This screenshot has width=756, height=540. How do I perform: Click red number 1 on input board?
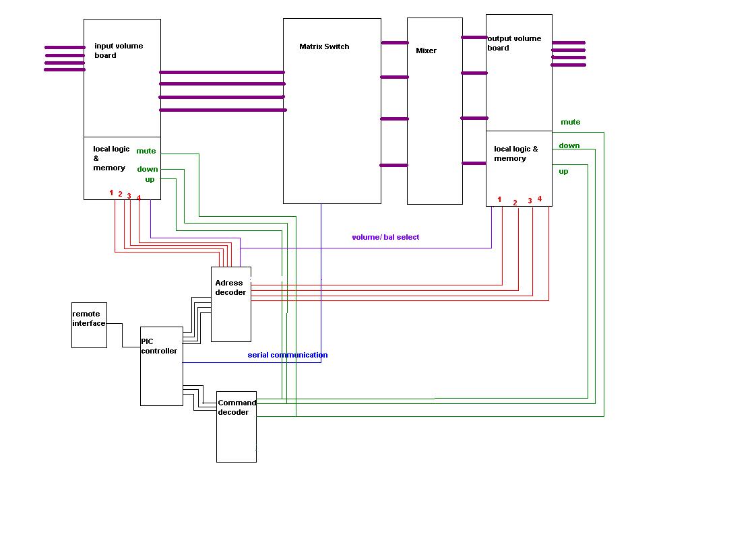[x=111, y=193]
